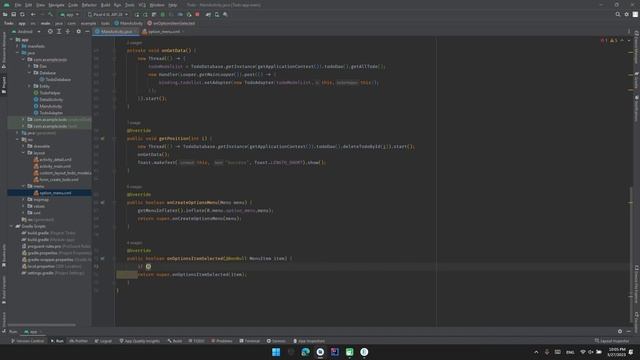Select option_menu.xml in project tree
Viewport: 640px width, 360px height.
click(55, 193)
